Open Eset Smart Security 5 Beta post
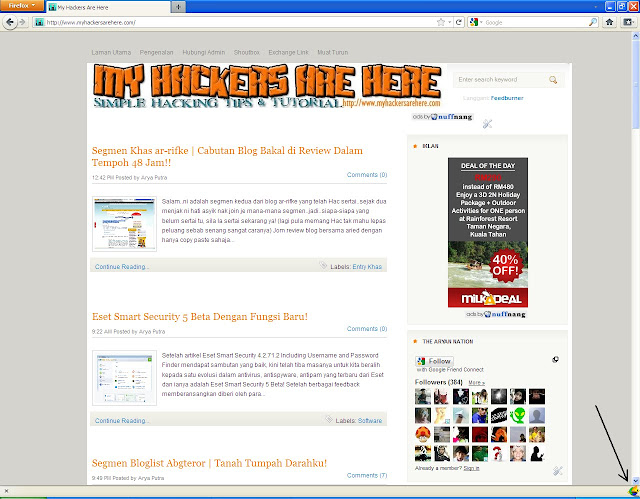The width and height of the screenshot is (640, 499). [x=200, y=317]
